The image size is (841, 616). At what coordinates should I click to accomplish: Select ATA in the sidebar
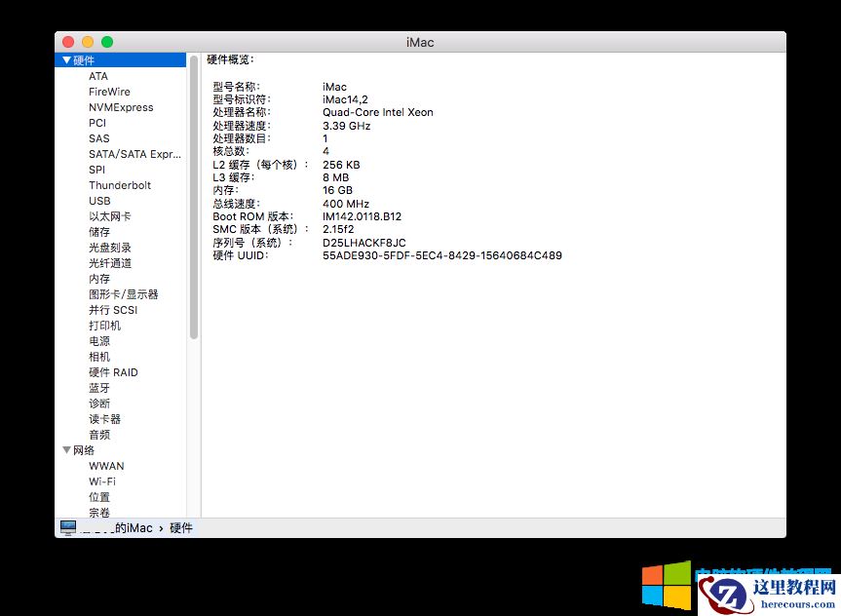[98, 76]
